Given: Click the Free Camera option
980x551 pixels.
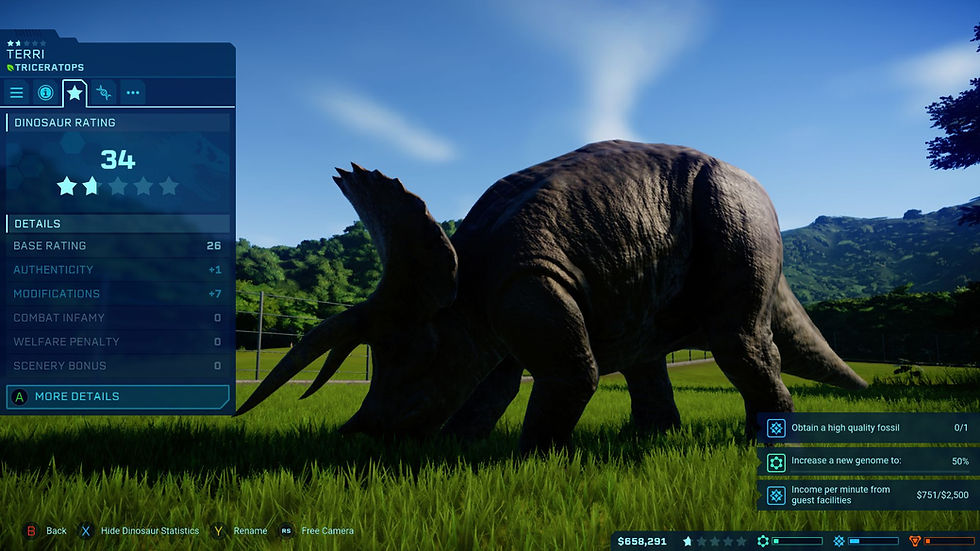Looking at the screenshot, I should pos(328,531).
